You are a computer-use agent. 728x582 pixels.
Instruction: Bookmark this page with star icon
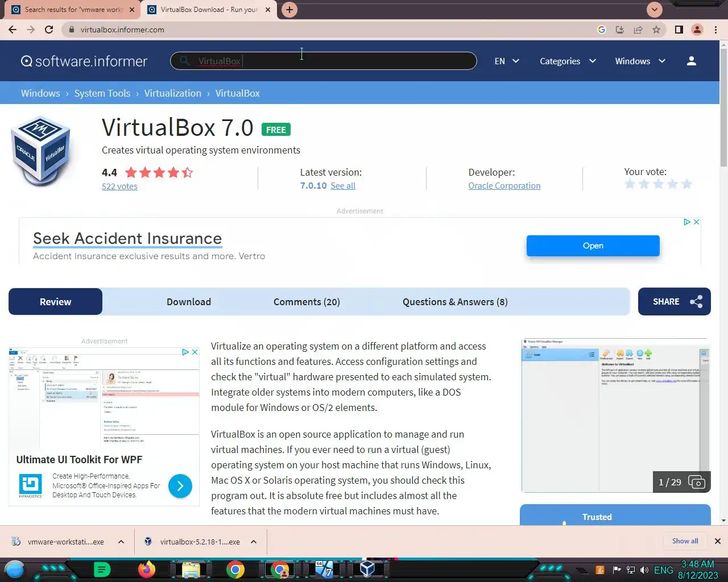tap(656, 30)
